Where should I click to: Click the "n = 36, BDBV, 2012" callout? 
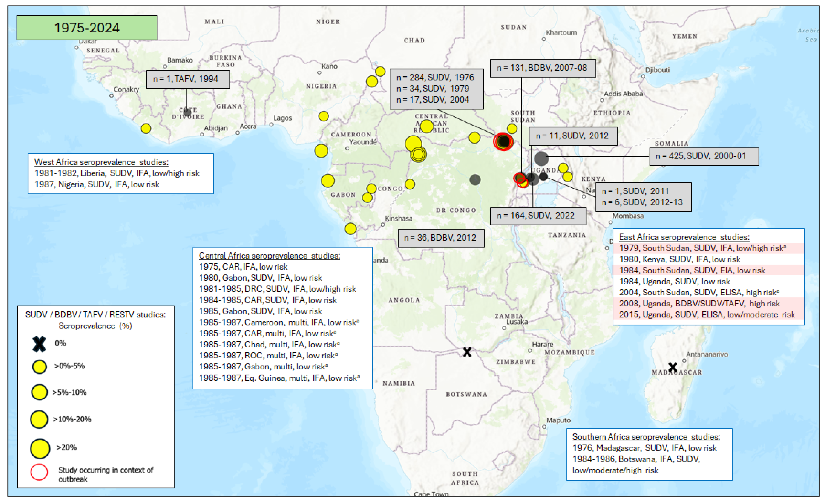click(441, 238)
